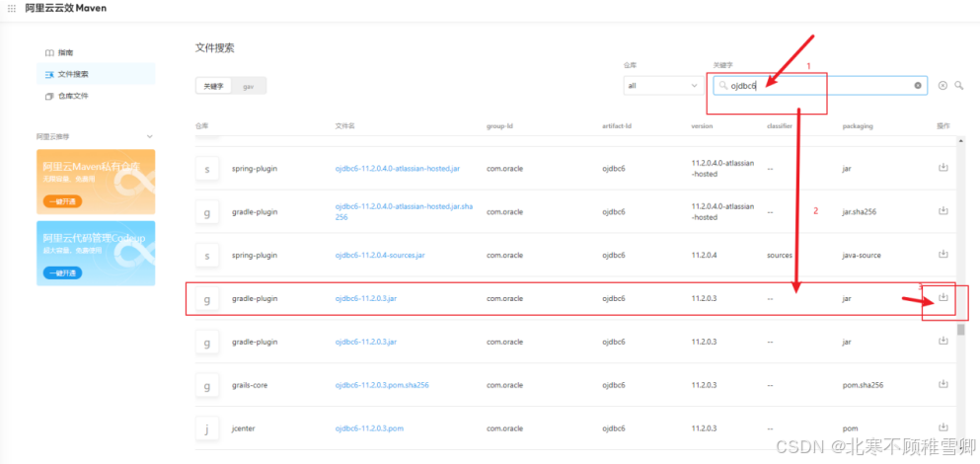
Task: Download ojdbc6-11.2.0.4.0-atlassian-hosted.jar from spring-plugin row
Action: click(943, 168)
